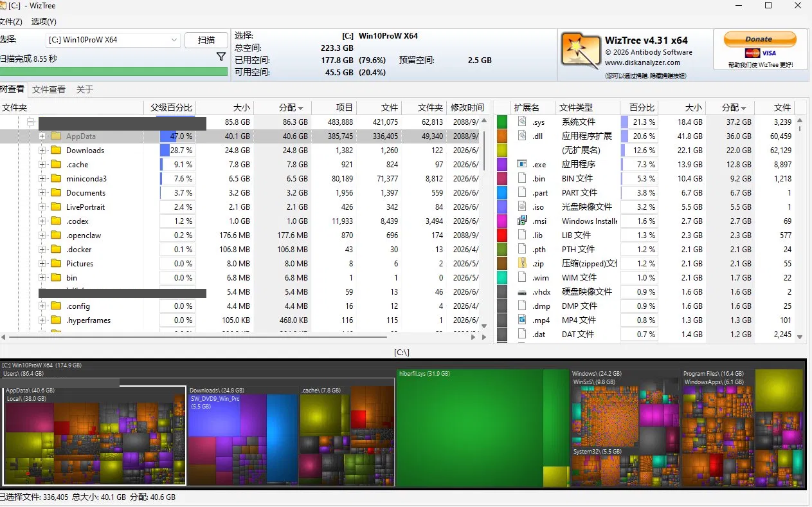Click the miniconda3 folder icon

click(x=56, y=179)
